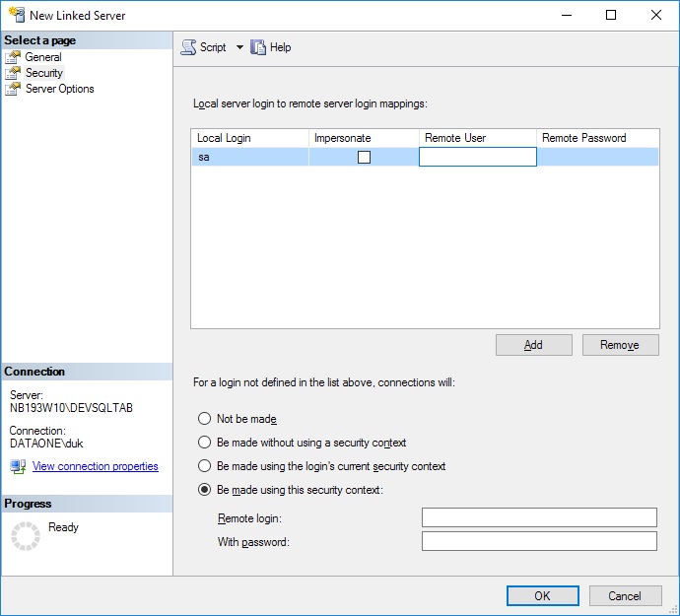The width and height of the screenshot is (680, 616).
Task: Click the Remote login text field
Action: 539,517
